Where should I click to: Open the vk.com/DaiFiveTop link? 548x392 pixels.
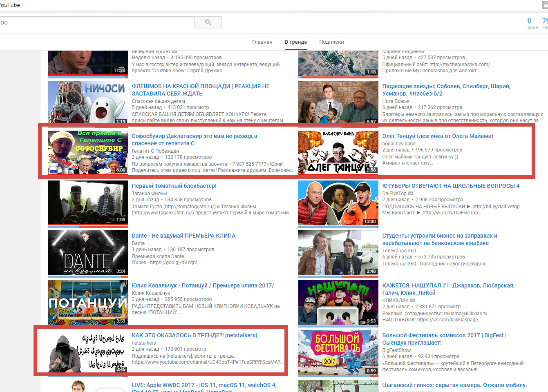pos(452,213)
